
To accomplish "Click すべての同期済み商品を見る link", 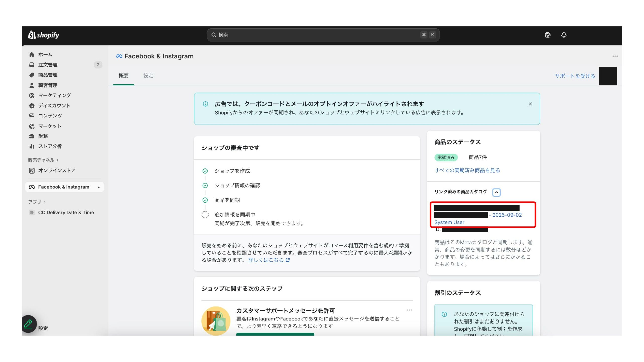I will [x=467, y=170].
